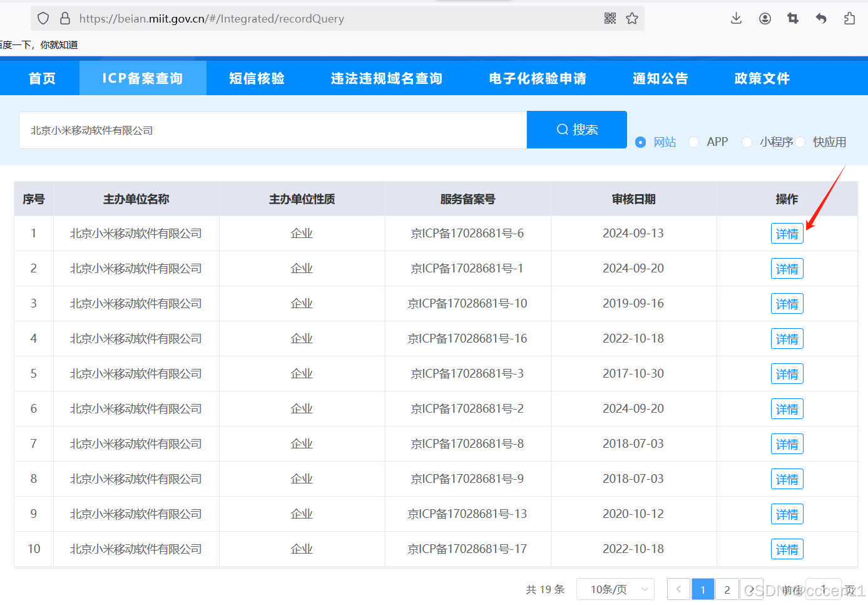Open the 10条/页 page size dropdown
This screenshot has width=868, height=605.
[x=615, y=589]
